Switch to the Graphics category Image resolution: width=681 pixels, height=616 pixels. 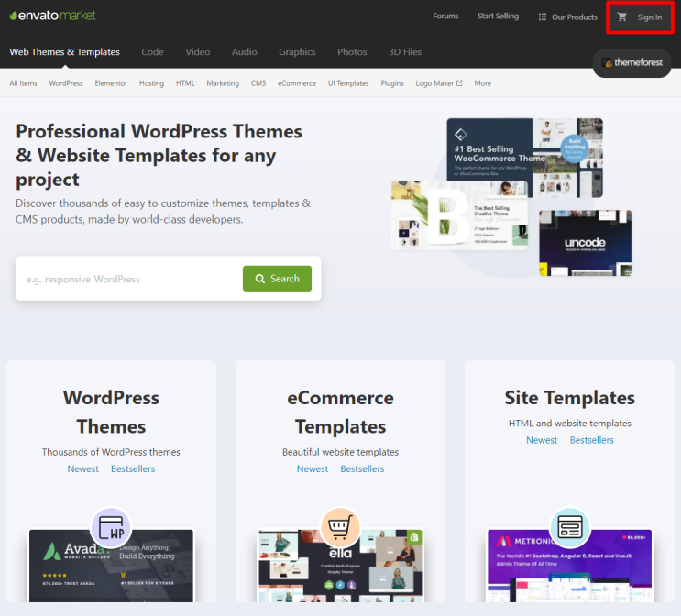pyautogui.click(x=297, y=52)
